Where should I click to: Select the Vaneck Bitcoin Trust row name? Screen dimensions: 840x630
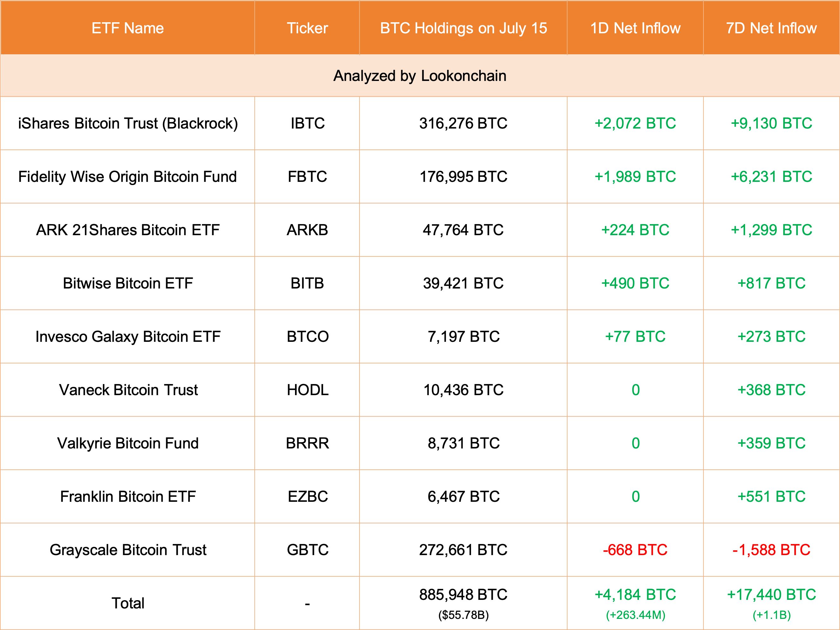coord(128,390)
